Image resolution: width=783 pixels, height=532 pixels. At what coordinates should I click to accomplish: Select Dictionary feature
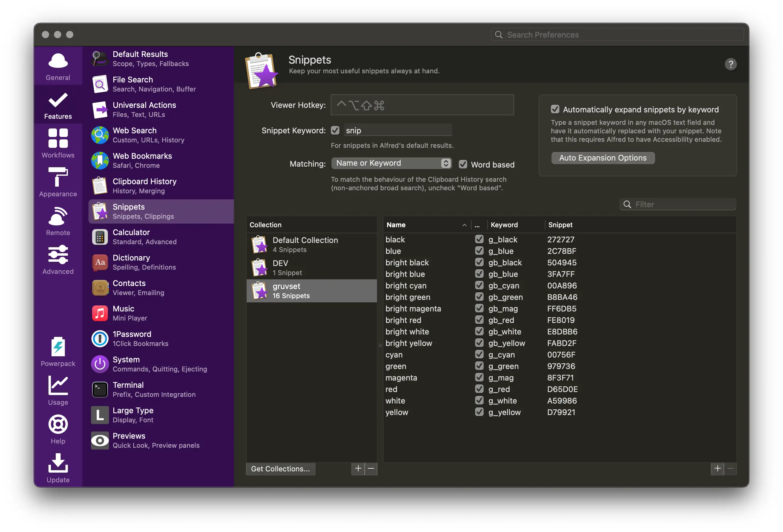(161, 262)
